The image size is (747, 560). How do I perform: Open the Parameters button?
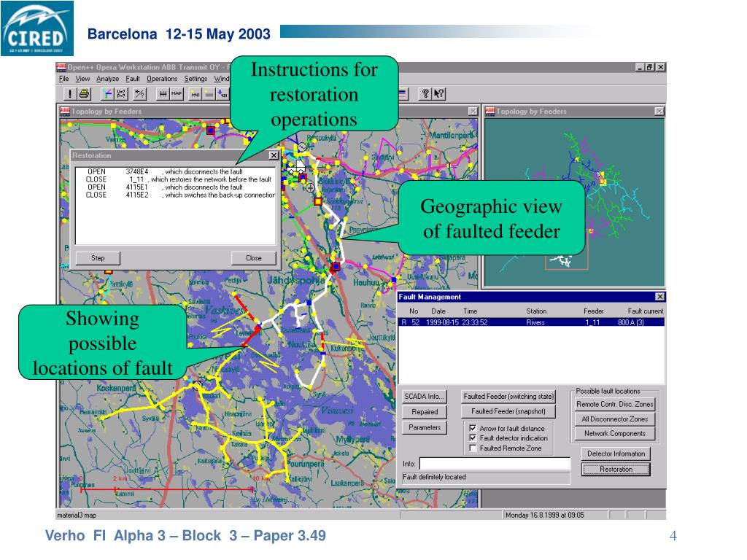425,427
